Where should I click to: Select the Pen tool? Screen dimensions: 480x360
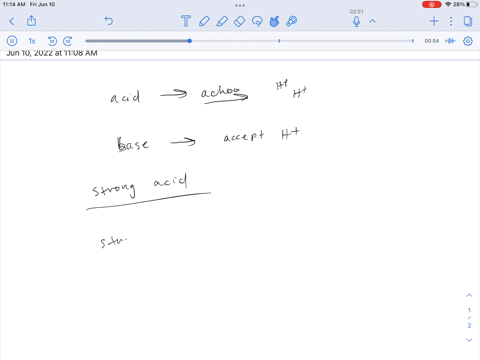point(204,21)
